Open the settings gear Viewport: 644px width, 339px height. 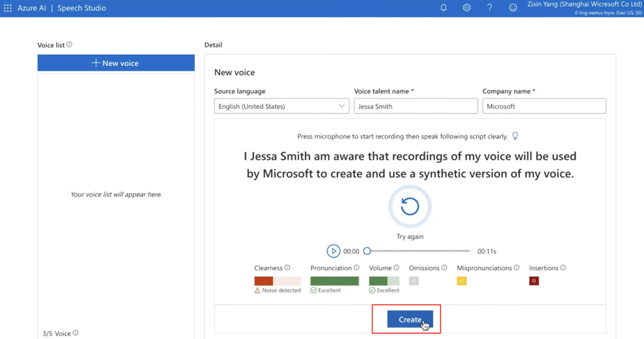[466, 8]
